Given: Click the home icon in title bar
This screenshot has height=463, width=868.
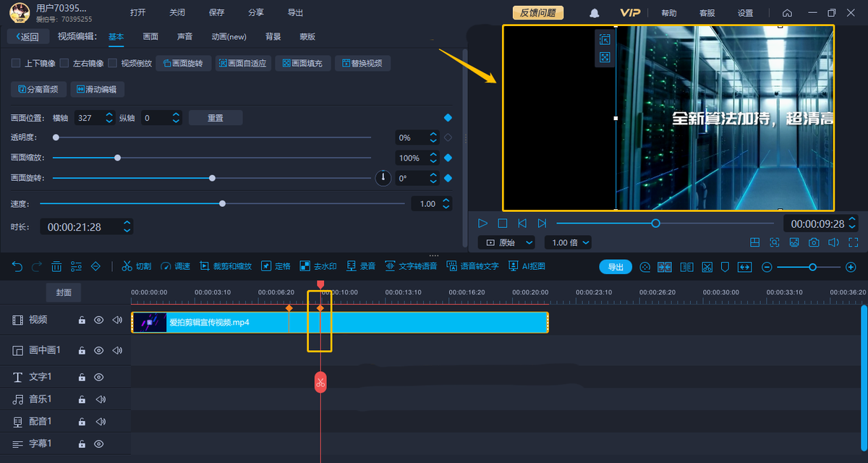Looking at the screenshot, I should 787,13.
